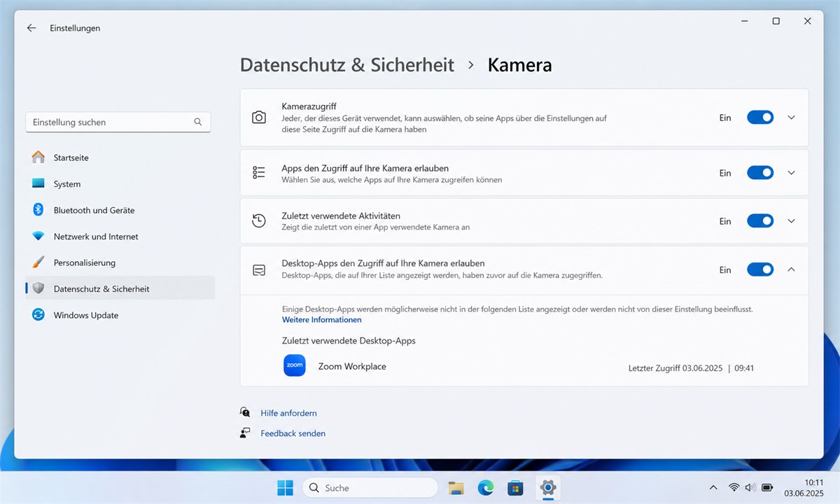Click the camera icon beside Kamerazugriff

(259, 118)
